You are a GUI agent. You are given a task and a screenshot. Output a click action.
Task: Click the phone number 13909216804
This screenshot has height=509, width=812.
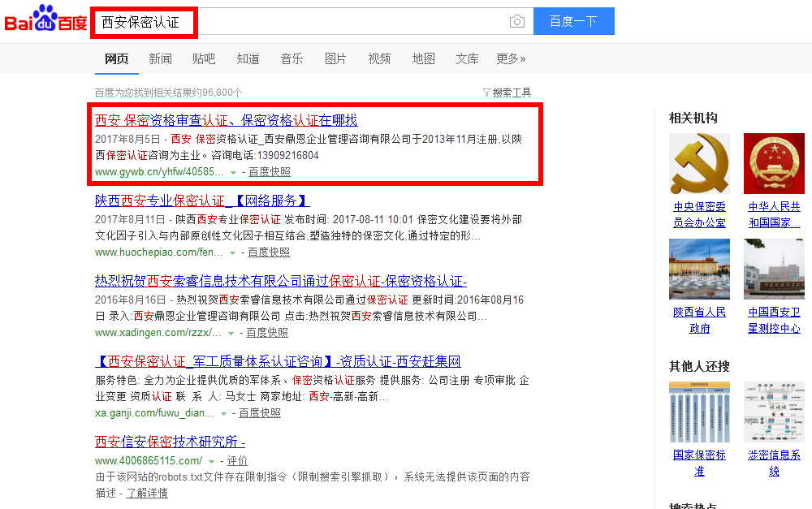[x=288, y=155]
